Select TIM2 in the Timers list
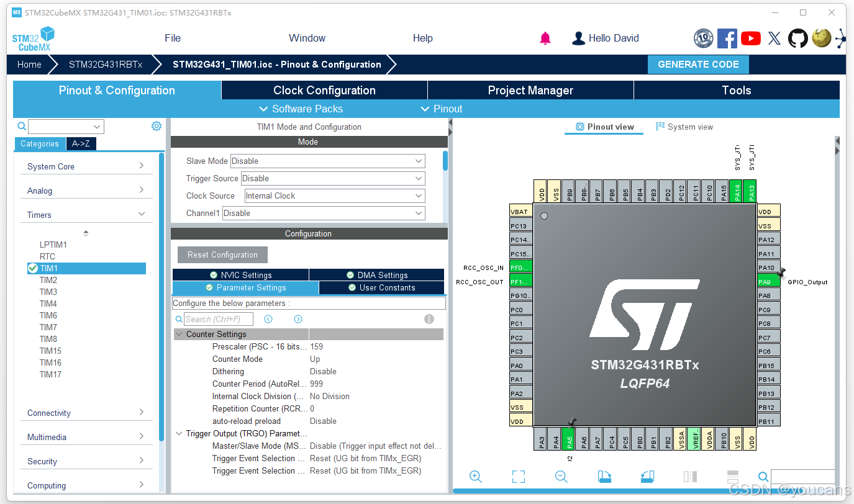The height and width of the screenshot is (504, 854). [x=48, y=280]
